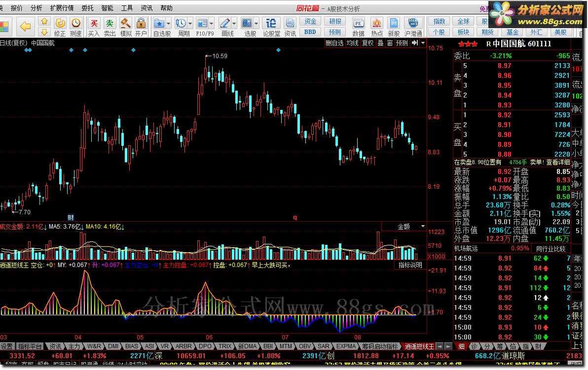
Task: Open the 智能 menu
Action: click(x=107, y=8)
